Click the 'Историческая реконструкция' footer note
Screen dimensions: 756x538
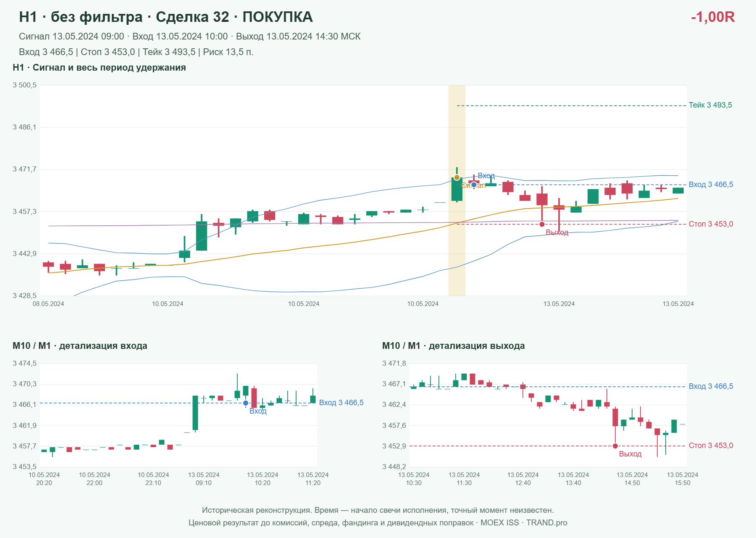[378, 510]
